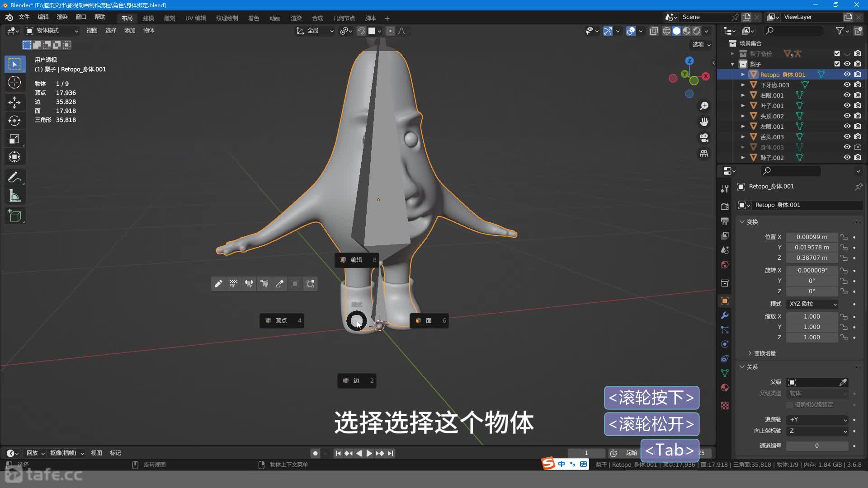This screenshot has width=868, height=488.
Task: Open outliner filter funnel
Action: [x=840, y=31]
